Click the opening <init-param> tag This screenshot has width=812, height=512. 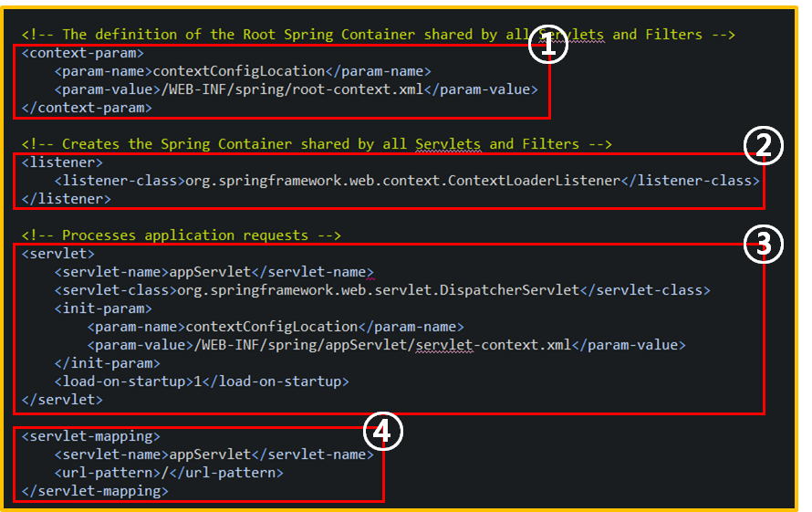click(103, 308)
